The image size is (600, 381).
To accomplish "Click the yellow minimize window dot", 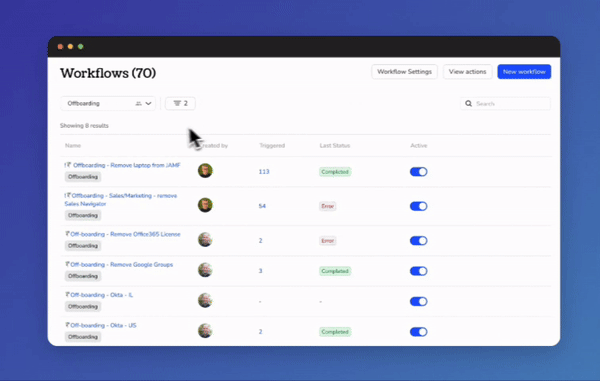I will pyautogui.click(x=70, y=47).
